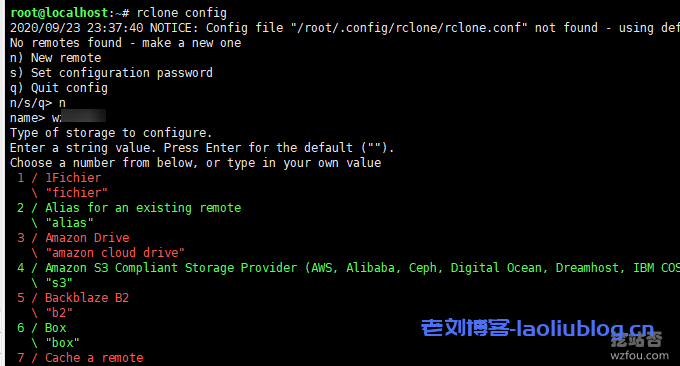
Task: Select option 3 'Amazon Drive'
Action: [73, 238]
